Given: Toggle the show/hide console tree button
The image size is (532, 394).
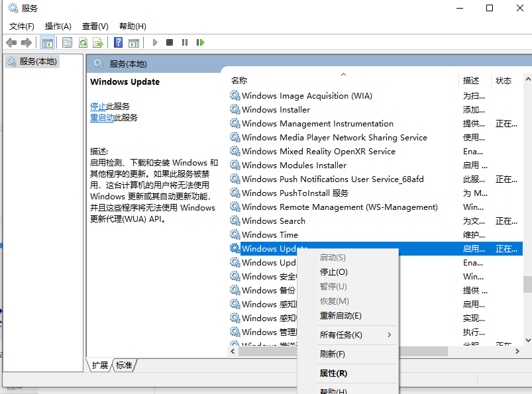Looking at the screenshot, I should click(x=47, y=42).
